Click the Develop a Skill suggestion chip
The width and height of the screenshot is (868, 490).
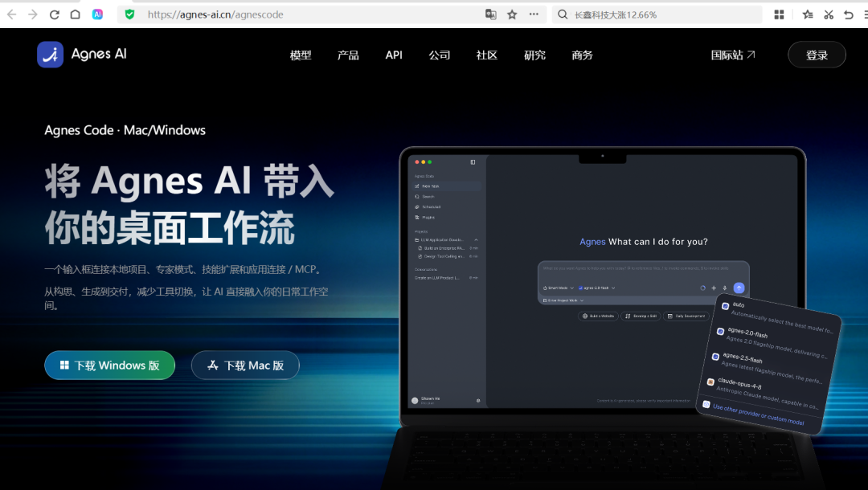point(641,316)
